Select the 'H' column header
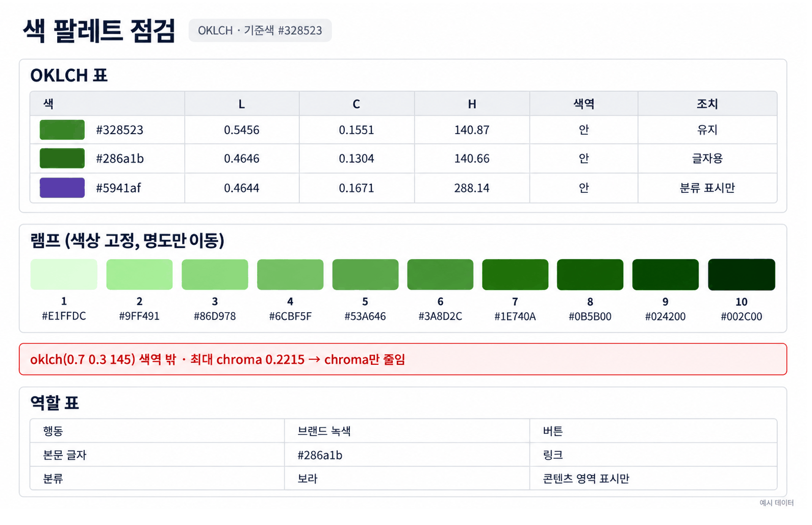The image size is (812, 525). 472,104
